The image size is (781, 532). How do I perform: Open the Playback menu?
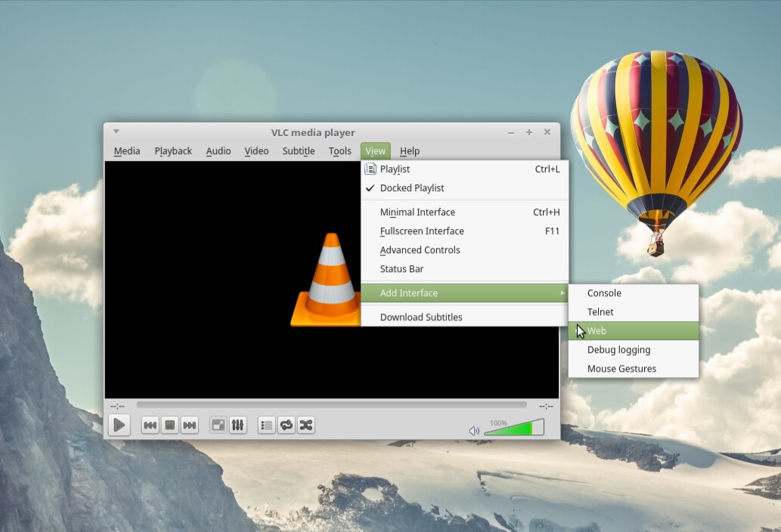coord(173,151)
